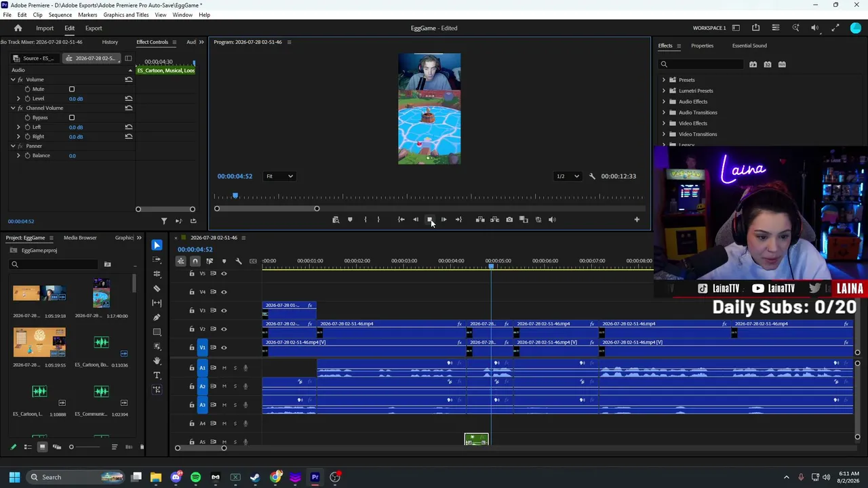The image size is (868, 488).
Task: Expand the Video Transitions folder
Action: (664, 134)
